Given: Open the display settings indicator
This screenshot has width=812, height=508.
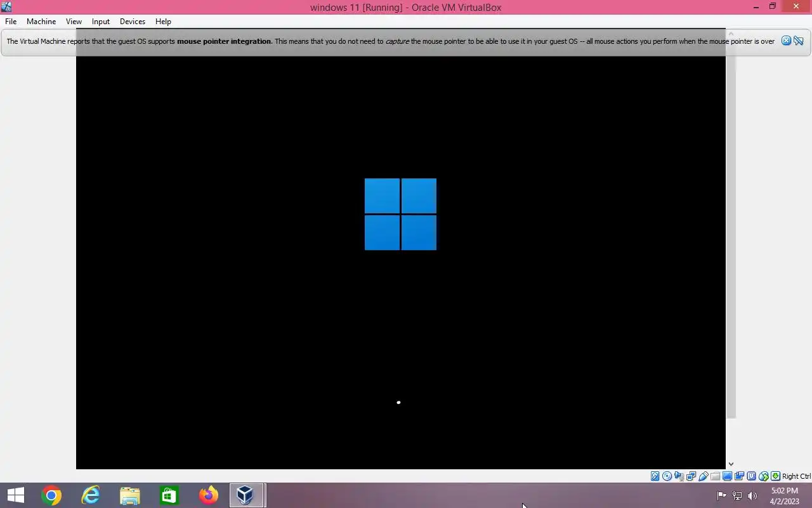Looking at the screenshot, I should pos(727,476).
